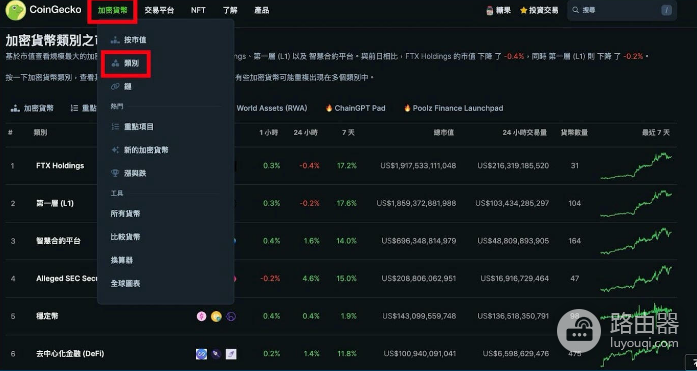Click the 17.2% seven-day change for FTX Holdings
Screen dimensions: 697x371
coord(347,166)
